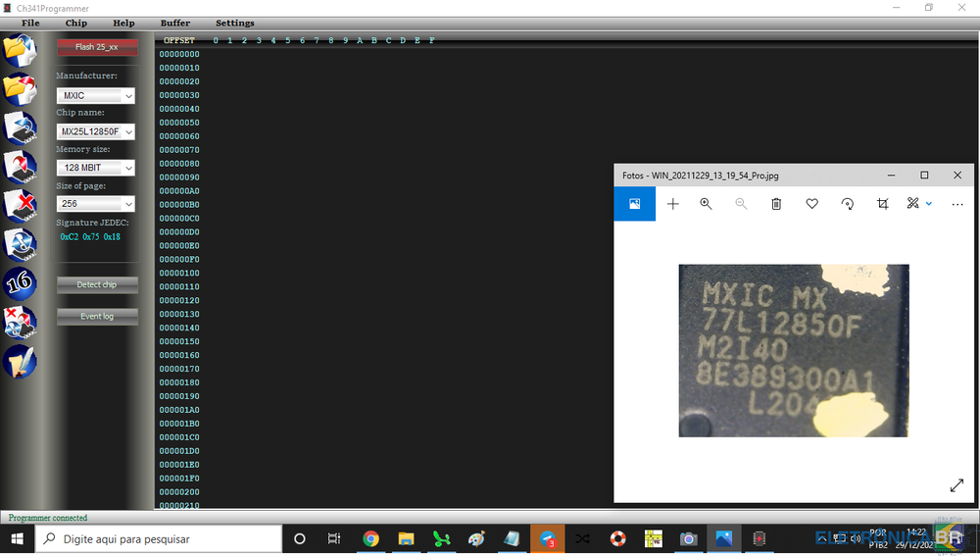This screenshot has height=556, width=980.
Task: Click the erase chip icon with red X
Action: coord(20,205)
